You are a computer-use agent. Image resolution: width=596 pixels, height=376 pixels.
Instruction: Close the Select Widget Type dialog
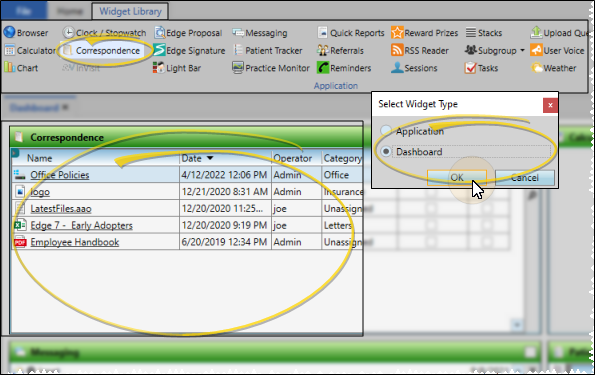click(x=550, y=105)
